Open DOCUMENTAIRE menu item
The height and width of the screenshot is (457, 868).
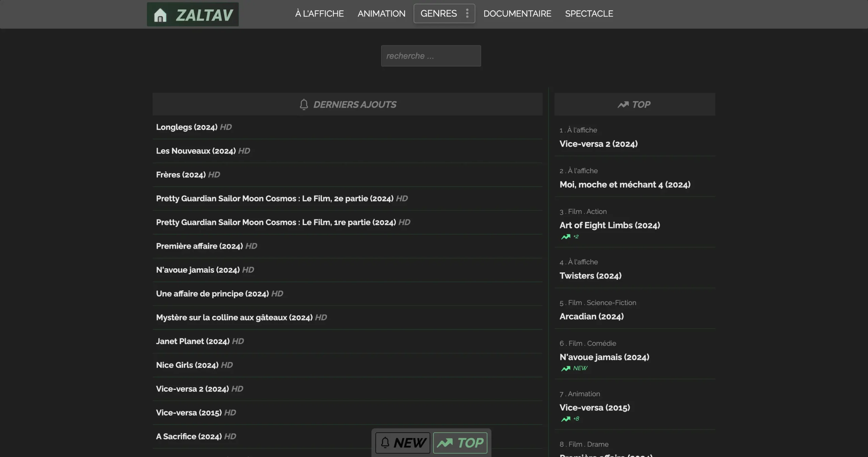pos(517,14)
